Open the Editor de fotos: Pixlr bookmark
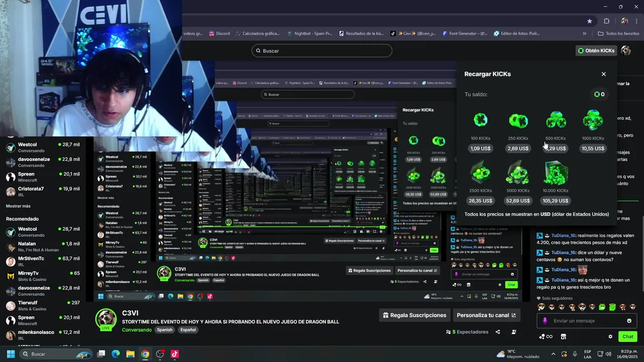644x362 pixels. pyautogui.click(x=517, y=34)
